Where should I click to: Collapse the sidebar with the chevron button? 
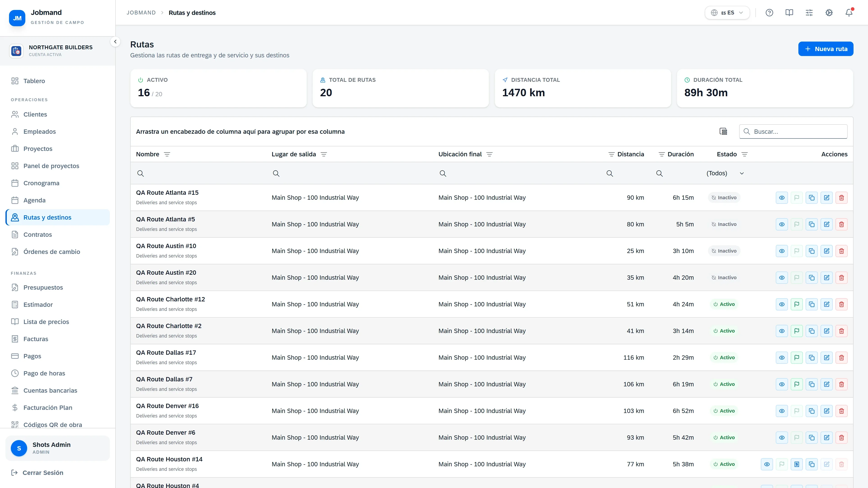pos(115,42)
